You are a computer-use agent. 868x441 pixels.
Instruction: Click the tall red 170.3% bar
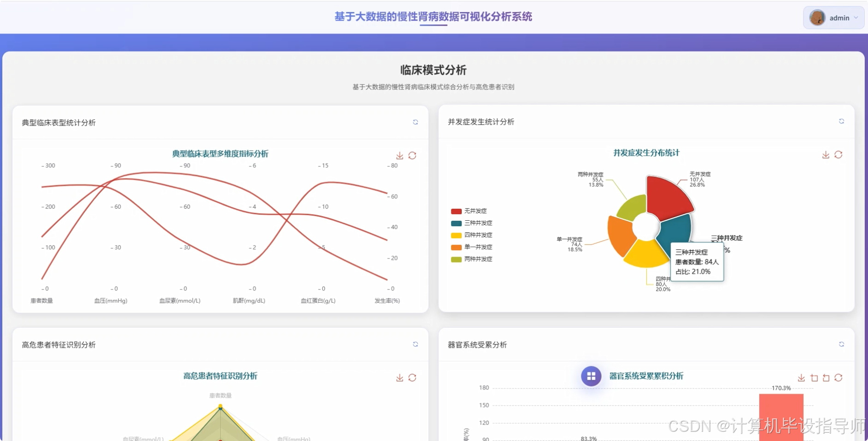[781, 417]
